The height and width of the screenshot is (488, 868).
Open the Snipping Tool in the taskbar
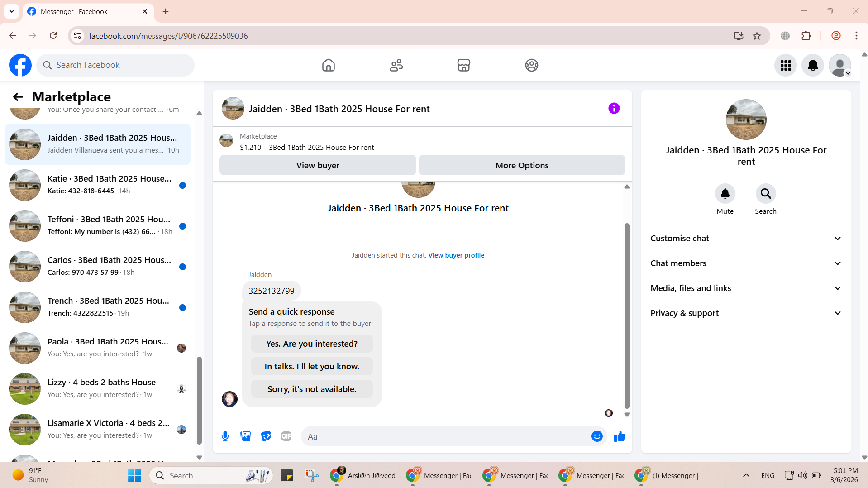(312, 476)
